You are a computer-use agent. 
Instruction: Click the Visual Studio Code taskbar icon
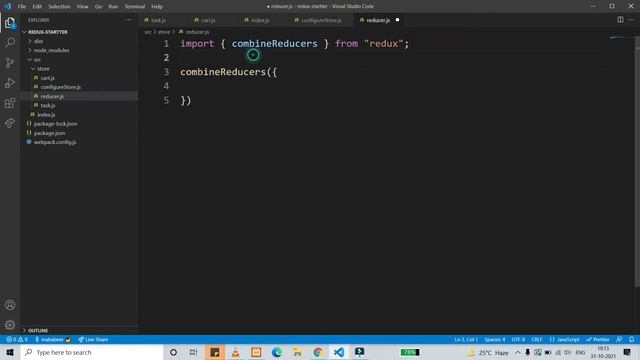pos(338,352)
